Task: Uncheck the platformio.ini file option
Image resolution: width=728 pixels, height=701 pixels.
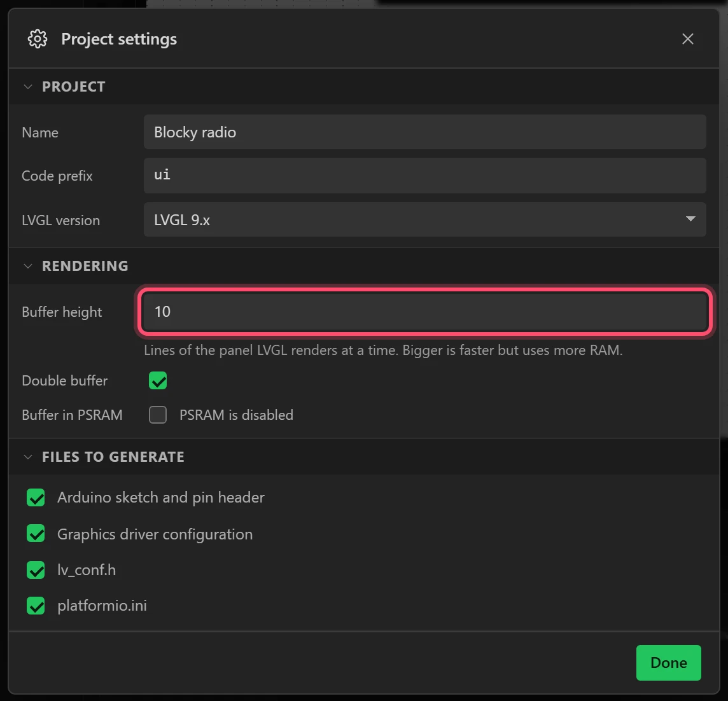Action: 36,606
